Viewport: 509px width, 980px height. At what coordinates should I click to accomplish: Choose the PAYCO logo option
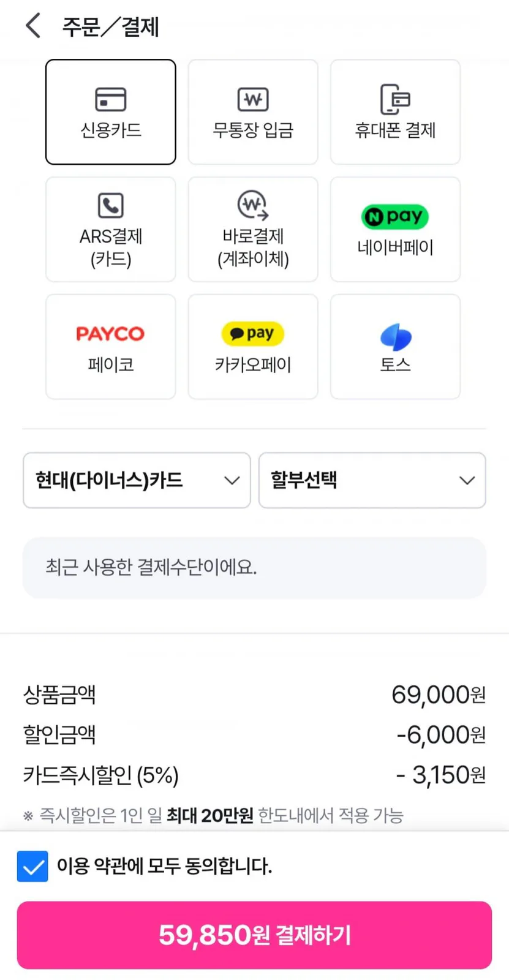110,334
